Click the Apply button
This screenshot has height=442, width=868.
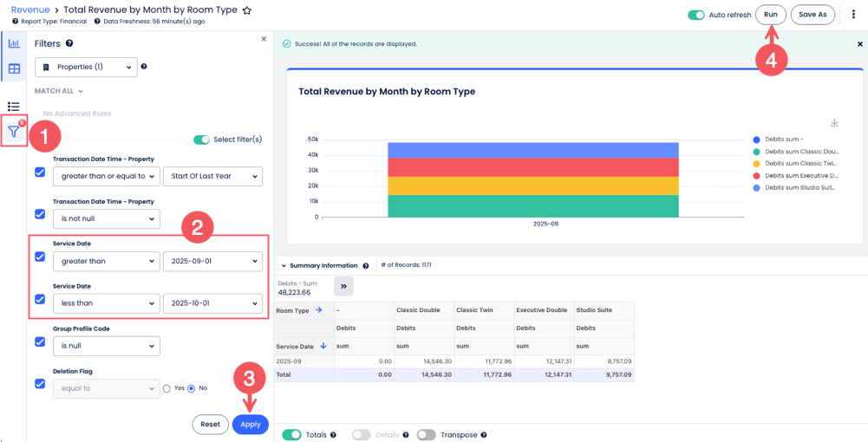[251, 425]
